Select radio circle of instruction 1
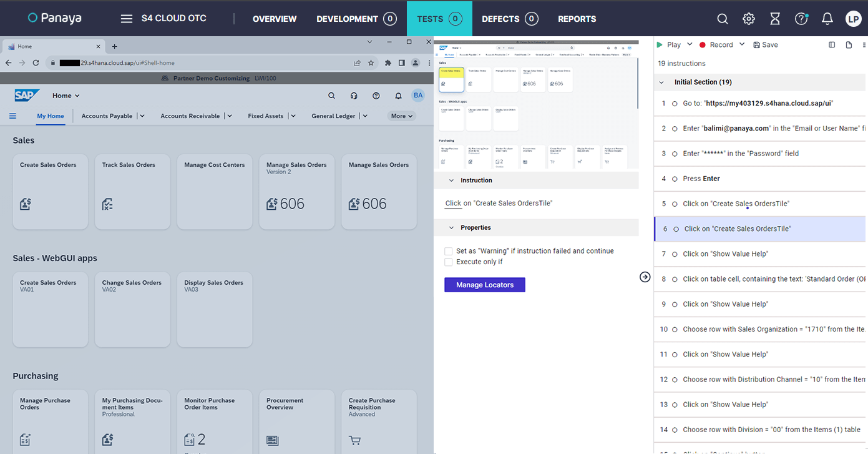Image resolution: width=868 pixels, height=454 pixels. [675, 104]
